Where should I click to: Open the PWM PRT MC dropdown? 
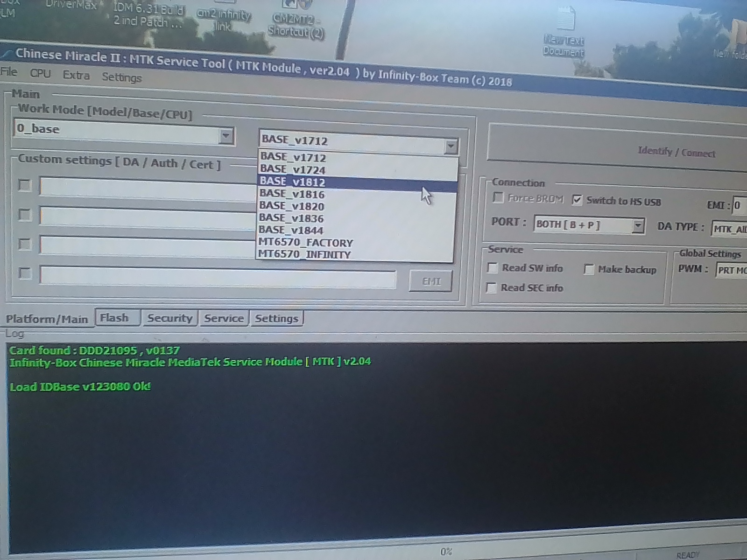(x=732, y=270)
